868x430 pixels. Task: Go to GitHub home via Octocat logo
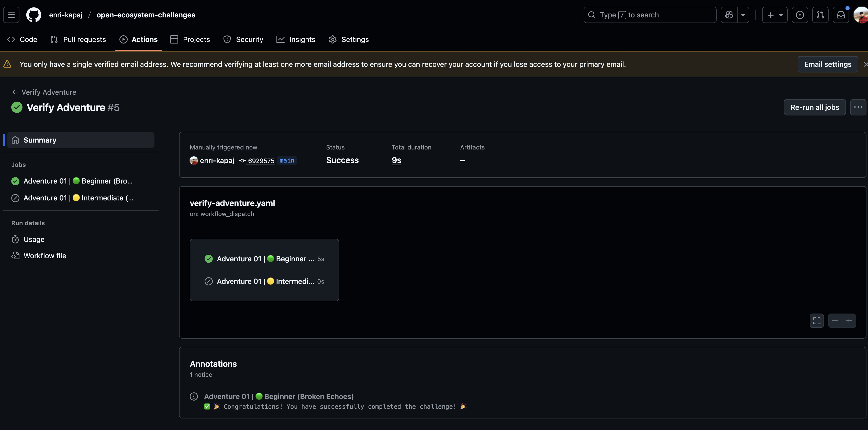(34, 15)
